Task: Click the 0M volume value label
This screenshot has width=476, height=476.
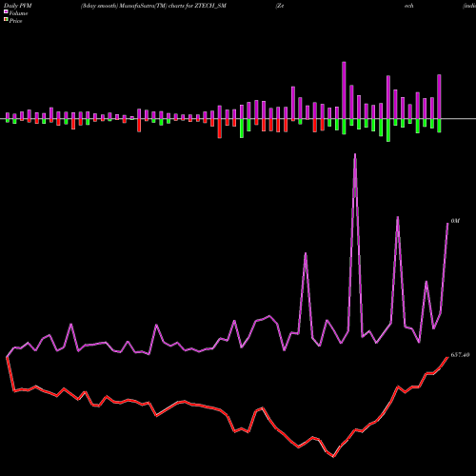Action: pyautogui.click(x=455, y=221)
